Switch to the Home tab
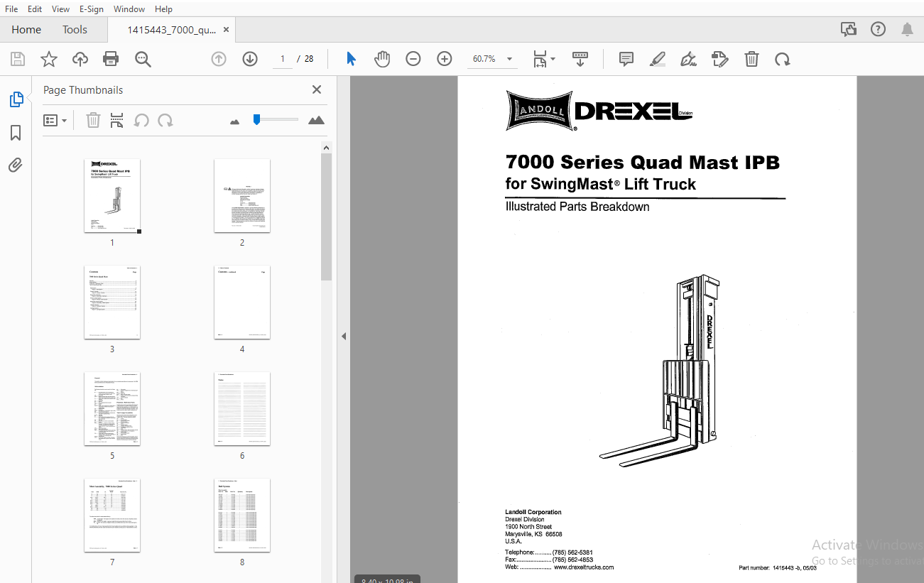924x583 pixels. click(26, 29)
